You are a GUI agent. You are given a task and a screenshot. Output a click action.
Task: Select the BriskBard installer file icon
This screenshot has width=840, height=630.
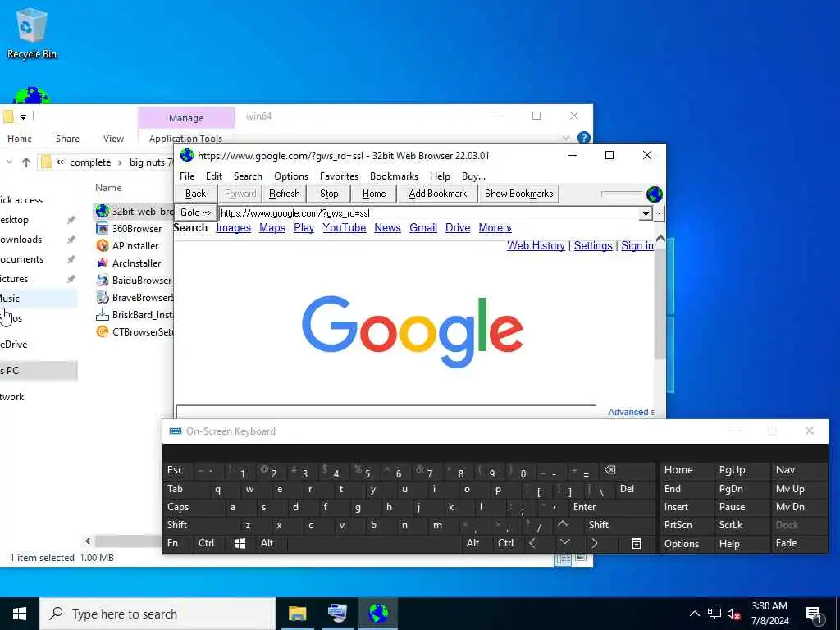[103, 314]
